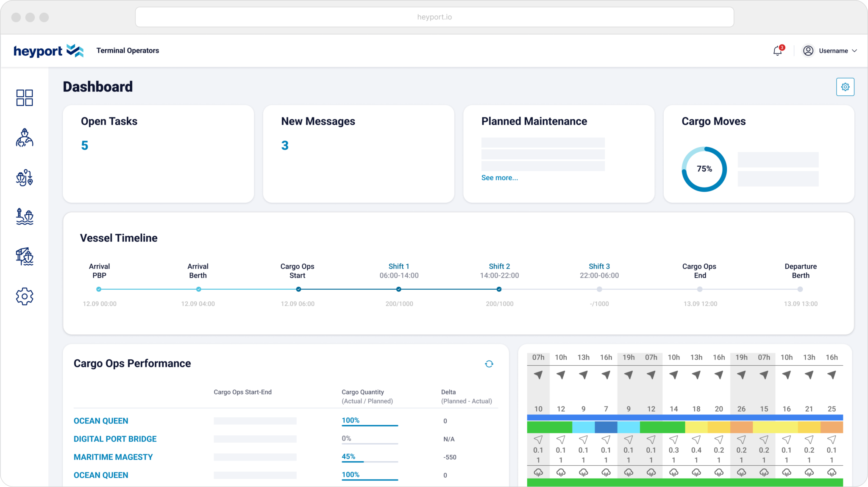This screenshot has height=487, width=868.
Task: Open the dashboard grid icon in sidebar
Action: (25, 98)
